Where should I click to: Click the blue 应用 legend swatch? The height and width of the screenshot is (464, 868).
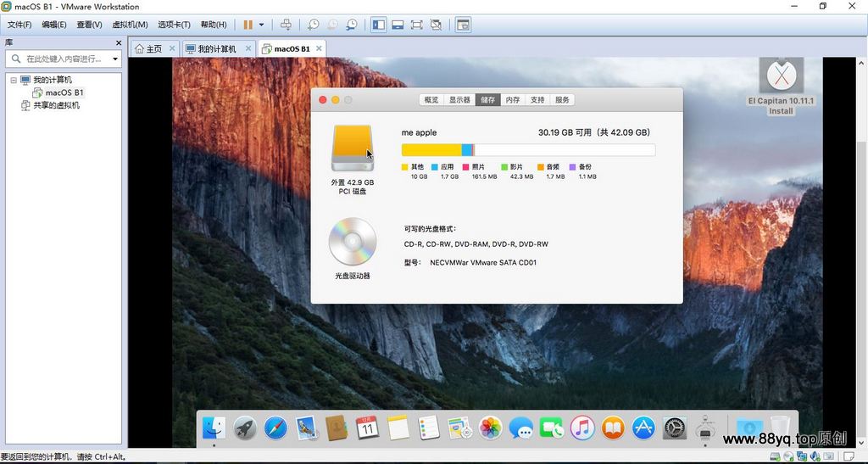pos(435,166)
